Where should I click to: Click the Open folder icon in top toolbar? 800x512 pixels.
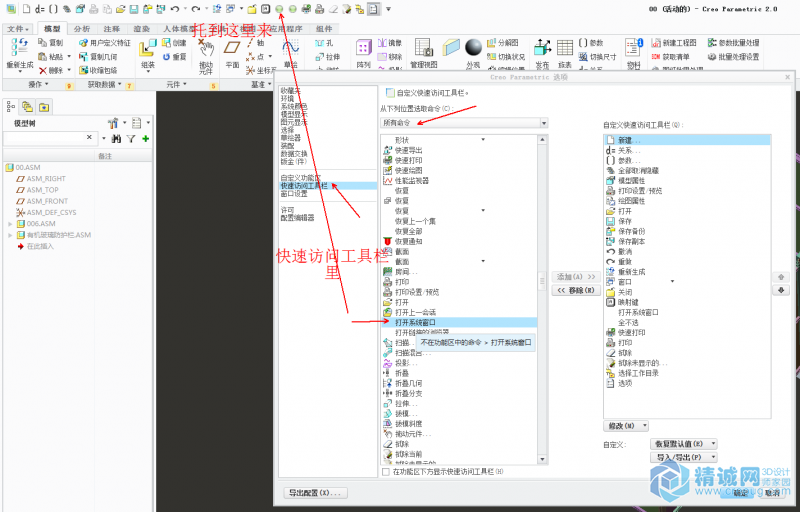(x=121, y=9)
